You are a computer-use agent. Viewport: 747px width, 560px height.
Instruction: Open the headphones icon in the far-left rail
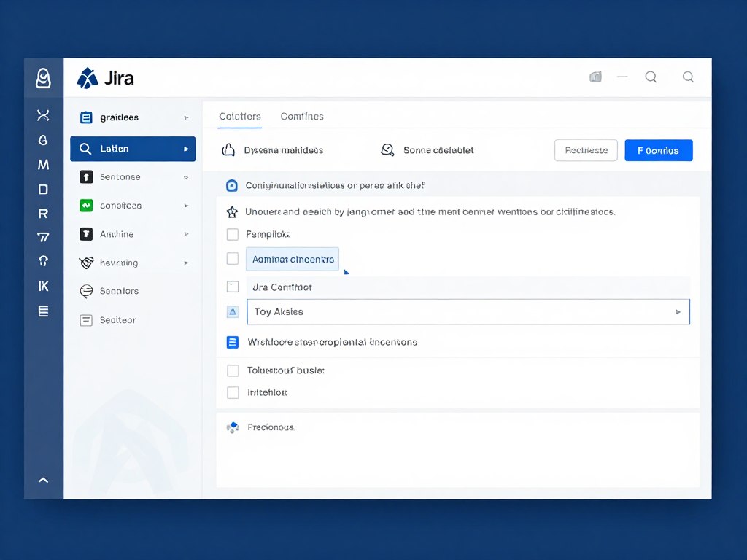pos(43,261)
